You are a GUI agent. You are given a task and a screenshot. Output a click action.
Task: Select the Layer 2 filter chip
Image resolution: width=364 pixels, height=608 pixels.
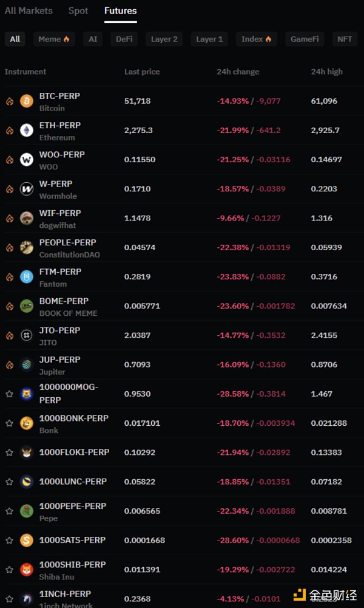tap(164, 39)
